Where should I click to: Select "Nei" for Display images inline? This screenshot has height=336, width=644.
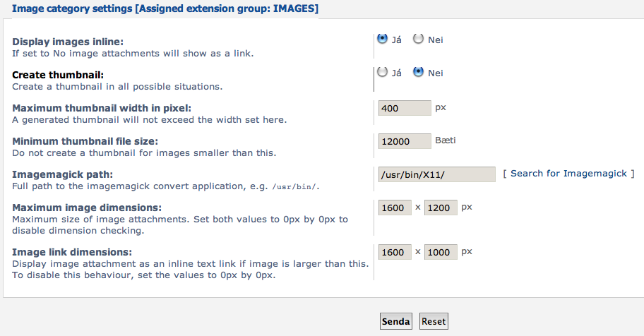tap(419, 40)
